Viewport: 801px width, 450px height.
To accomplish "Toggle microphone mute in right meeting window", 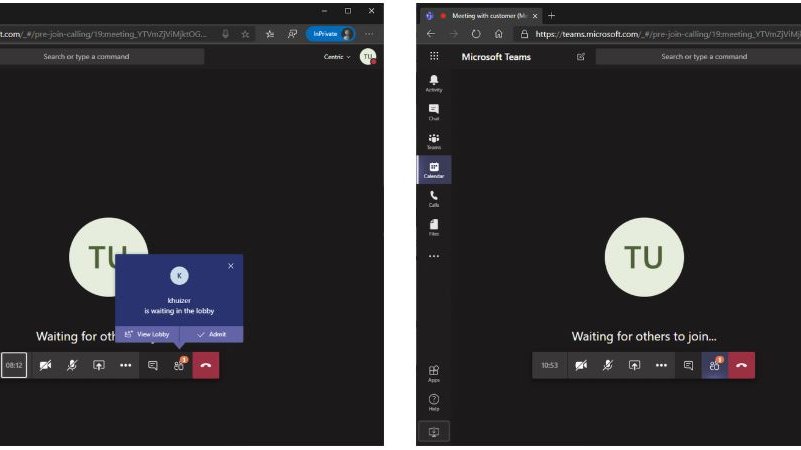I will click(607, 365).
